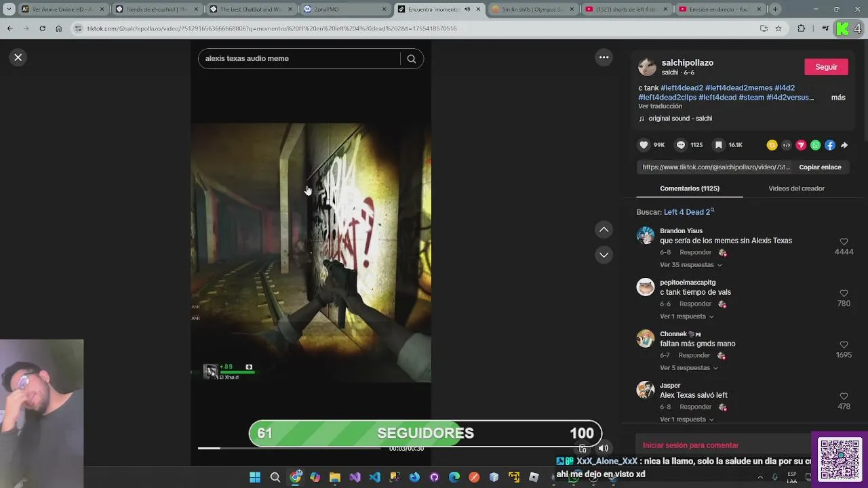Open more share options arrow
Image resolution: width=868 pixels, height=488 pixels.
click(844, 145)
